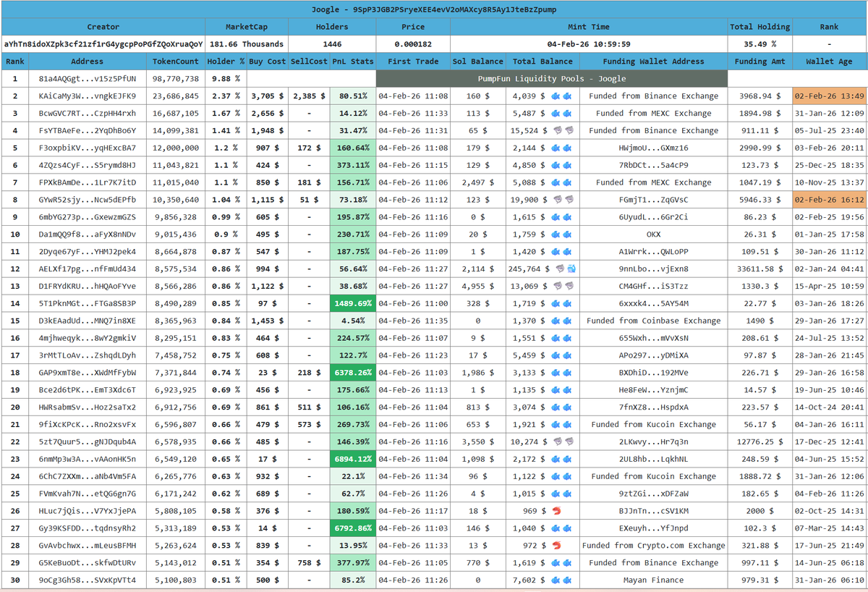The height and width of the screenshot is (592, 868).
Task: Open funding wallet HWjmoU...GXmz16
Action: coord(653,148)
